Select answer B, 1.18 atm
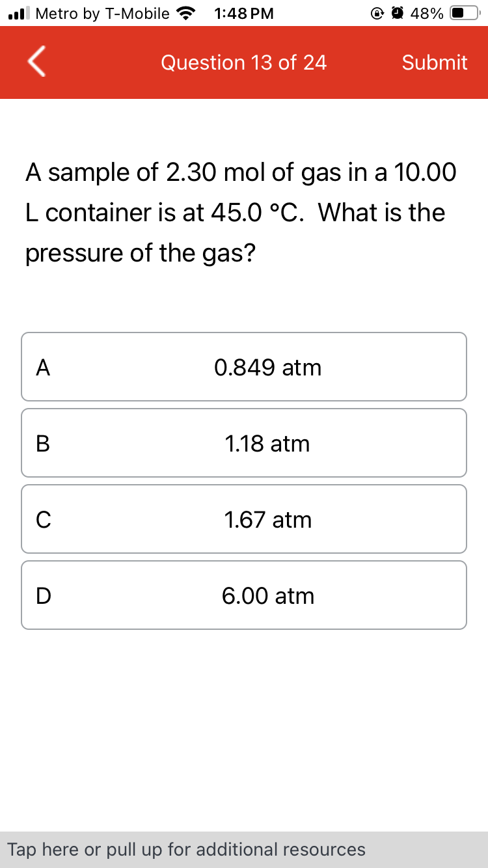The image size is (488, 868). coord(243,443)
